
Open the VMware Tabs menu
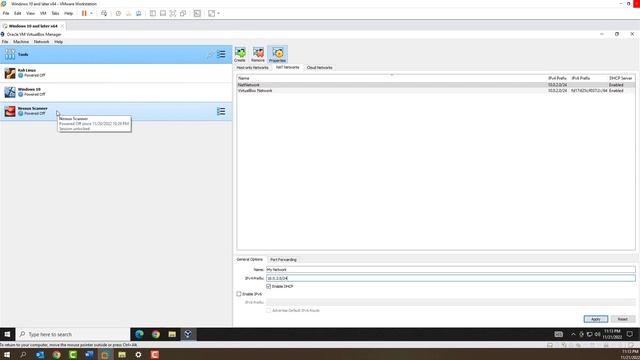pos(55,13)
